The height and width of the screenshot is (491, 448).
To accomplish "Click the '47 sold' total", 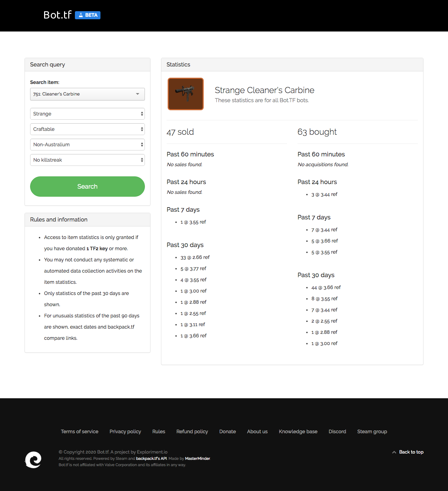I will tap(180, 132).
